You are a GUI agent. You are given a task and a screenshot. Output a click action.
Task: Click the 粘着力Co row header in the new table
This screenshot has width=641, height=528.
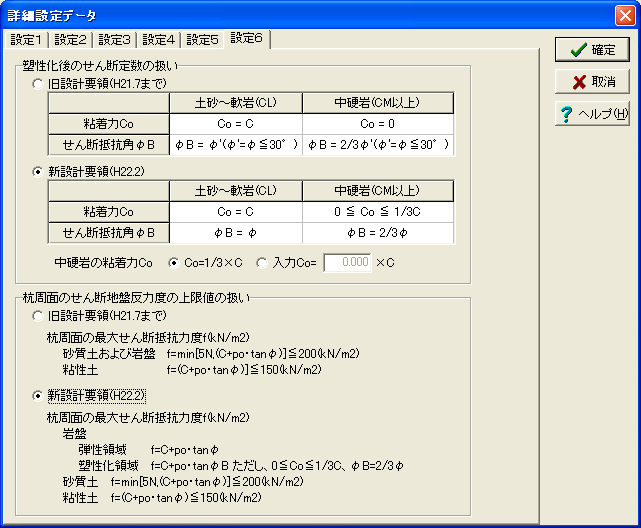click(109, 212)
